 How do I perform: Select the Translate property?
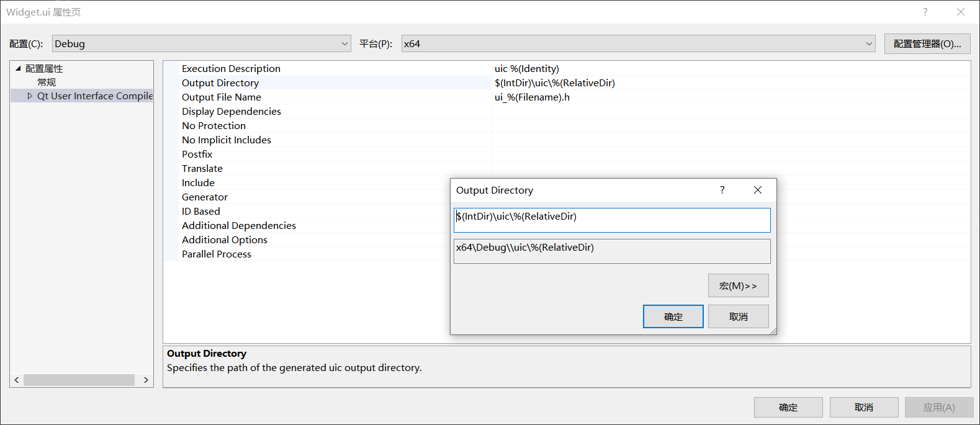[202, 168]
